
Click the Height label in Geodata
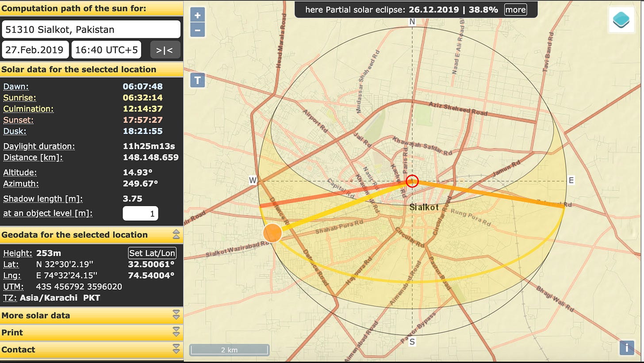click(x=18, y=253)
